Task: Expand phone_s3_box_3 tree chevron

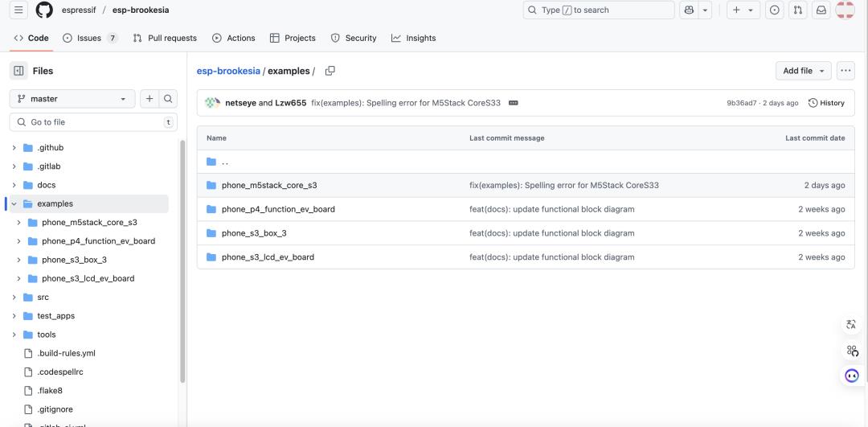Action: tap(18, 260)
